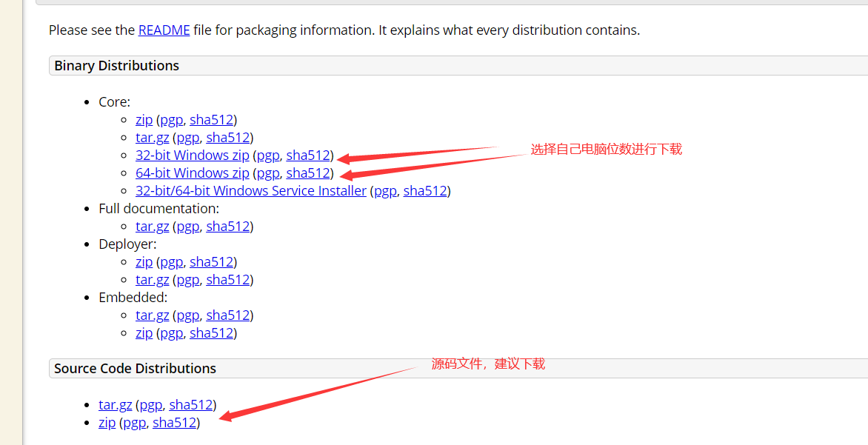The width and height of the screenshot is (868, 445).
Task: Open pgp signature for source tar.gz
Action: 151,405
